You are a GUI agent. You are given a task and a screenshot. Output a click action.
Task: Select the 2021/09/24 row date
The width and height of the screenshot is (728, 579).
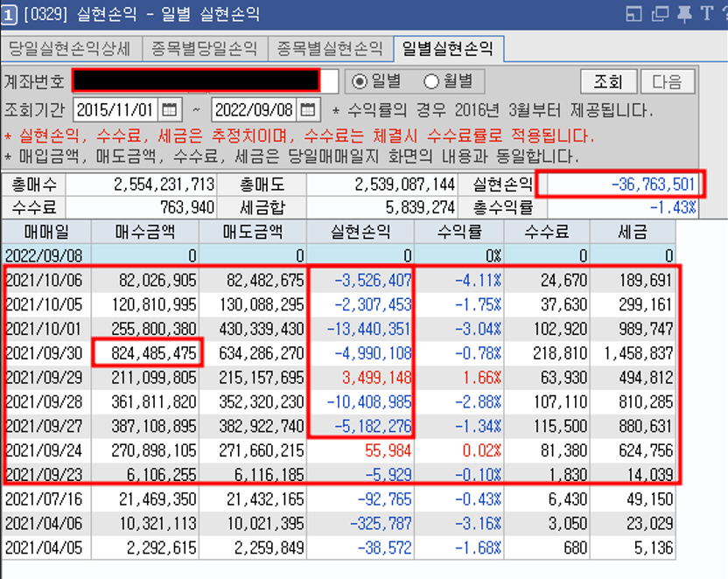tap(44, 450)
